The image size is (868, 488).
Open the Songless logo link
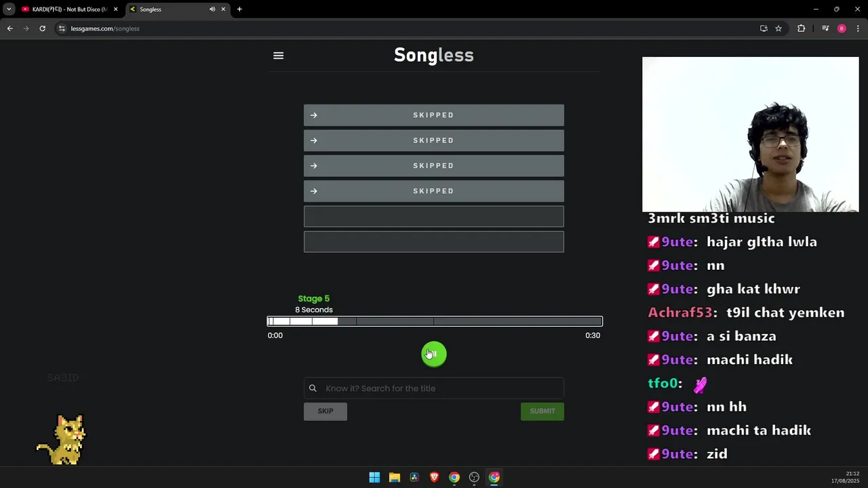[434, 55]
